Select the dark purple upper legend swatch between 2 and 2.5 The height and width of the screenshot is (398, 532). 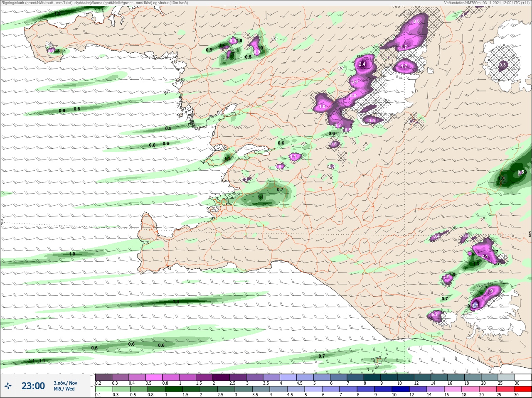click(221, 377)
